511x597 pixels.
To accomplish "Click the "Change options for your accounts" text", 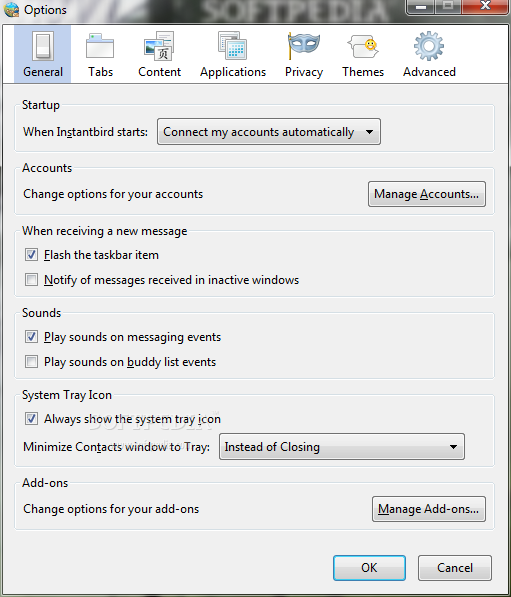I will coord(113,194).
